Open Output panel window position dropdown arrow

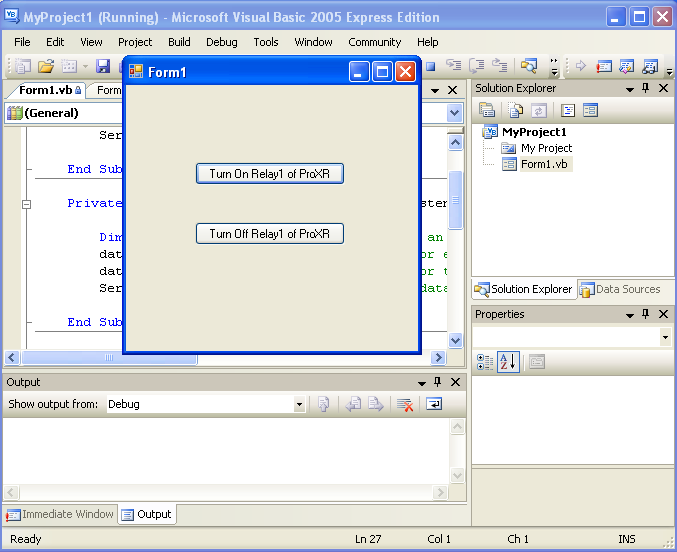click(x=421, y=383)
